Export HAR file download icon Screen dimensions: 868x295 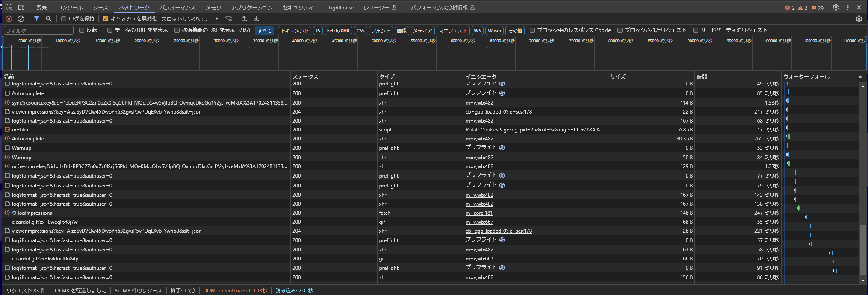coord(256,19)
